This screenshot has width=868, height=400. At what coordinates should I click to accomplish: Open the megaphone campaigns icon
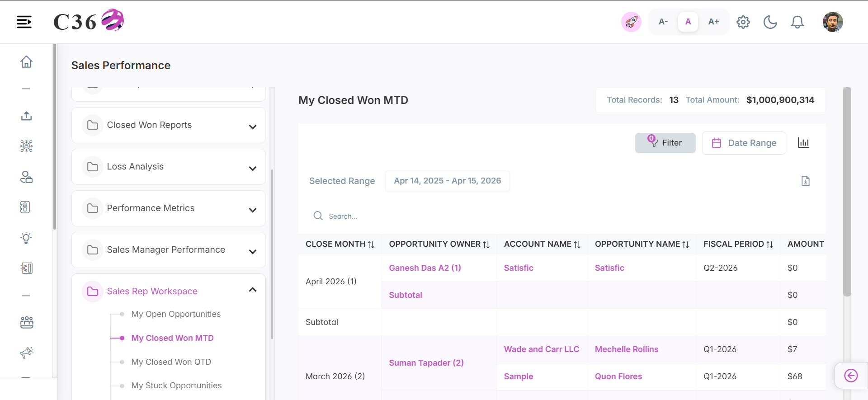point(27,353)
